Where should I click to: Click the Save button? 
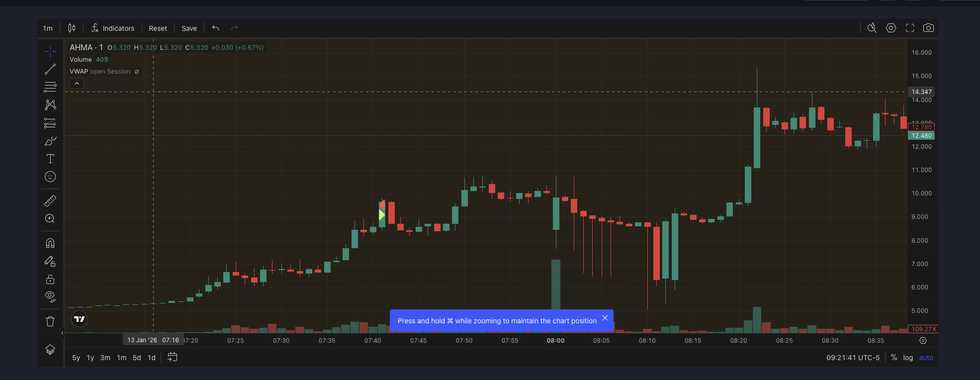[189, 28]
